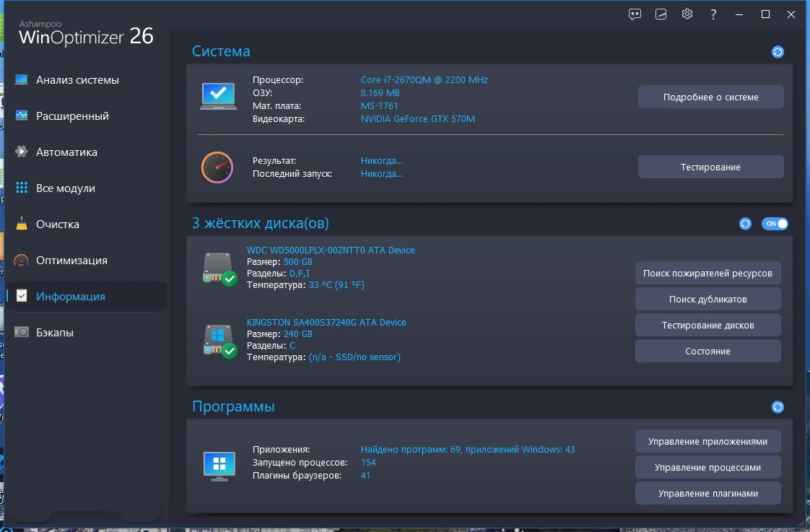Viewport: 810px width, 532px height.
Task: Open settings gear icon
Action: point(687,14)
